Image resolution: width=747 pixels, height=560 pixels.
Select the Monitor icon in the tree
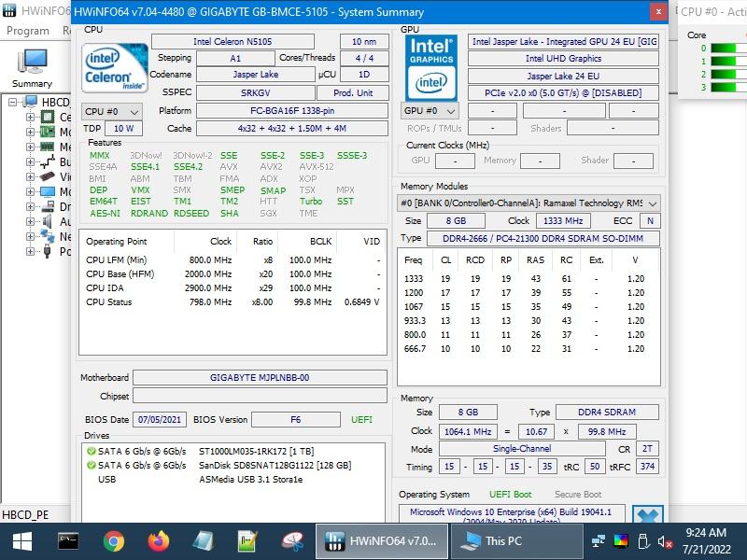[x=48, y=192]
